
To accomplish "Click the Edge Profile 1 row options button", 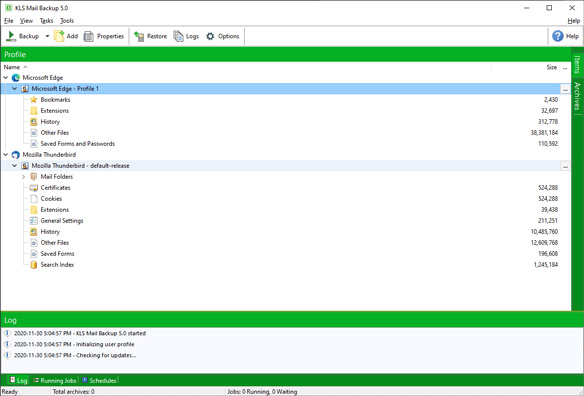I will click(x=565, y=89).
